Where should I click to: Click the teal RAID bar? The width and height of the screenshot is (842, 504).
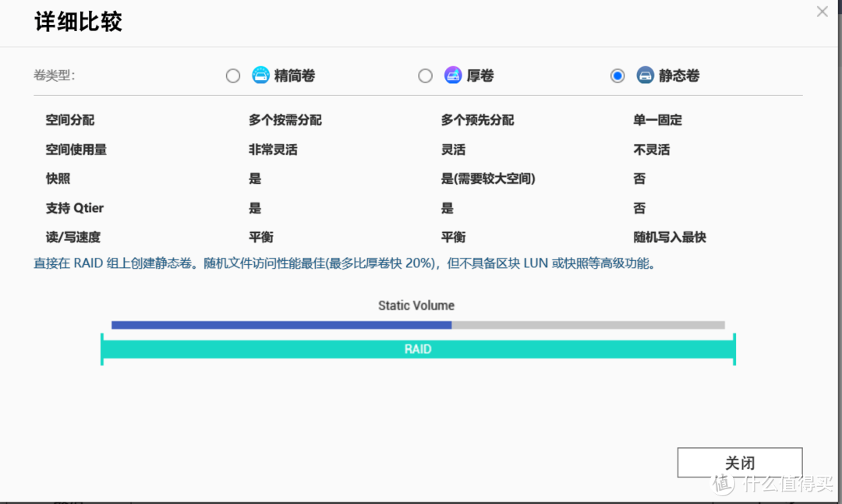click(x=418, y=349)
